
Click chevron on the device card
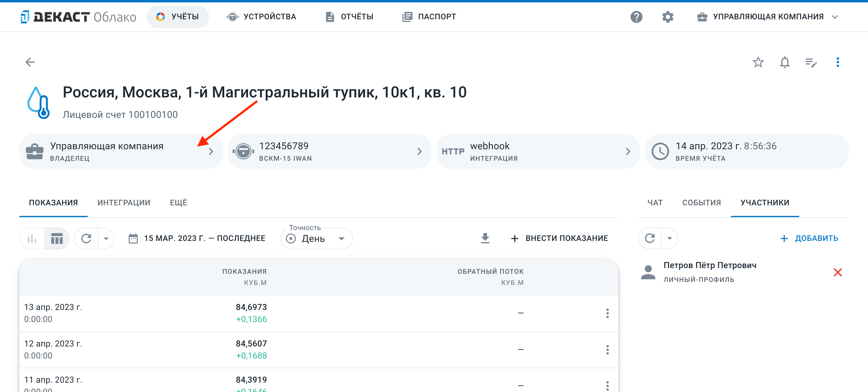coord(420,151)
